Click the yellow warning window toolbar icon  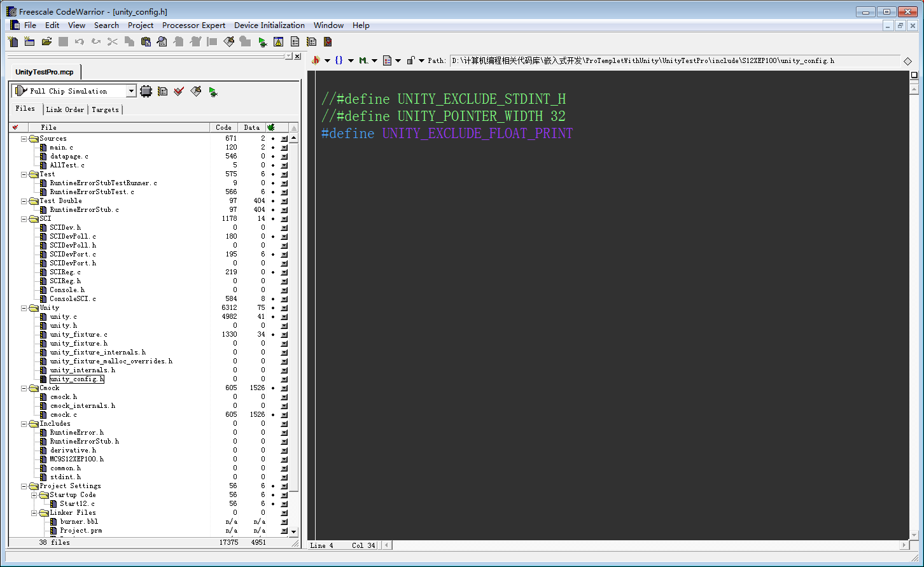pyautogui.click(x=278, y=42)
